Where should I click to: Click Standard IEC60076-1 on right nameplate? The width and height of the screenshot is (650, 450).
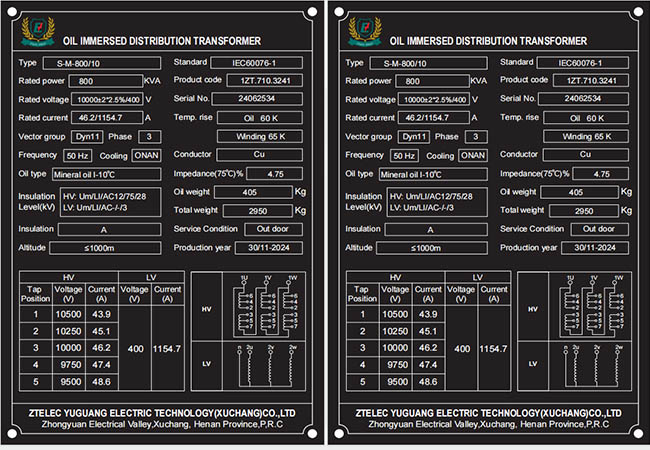coord(583,63)
